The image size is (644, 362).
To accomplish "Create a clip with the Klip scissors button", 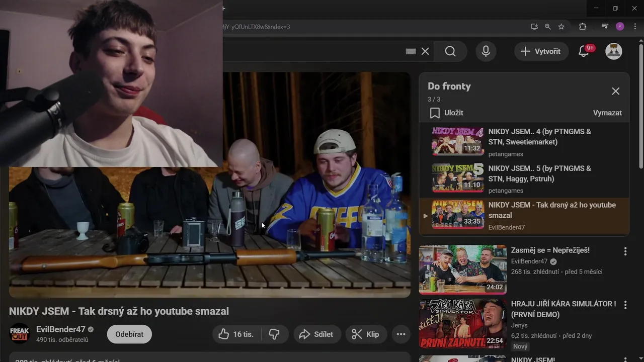I will pyautogui.click(x=366, y=334).
